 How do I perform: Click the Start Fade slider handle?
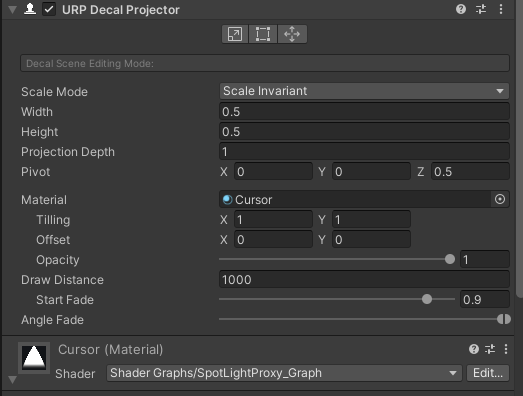[427, 299]
